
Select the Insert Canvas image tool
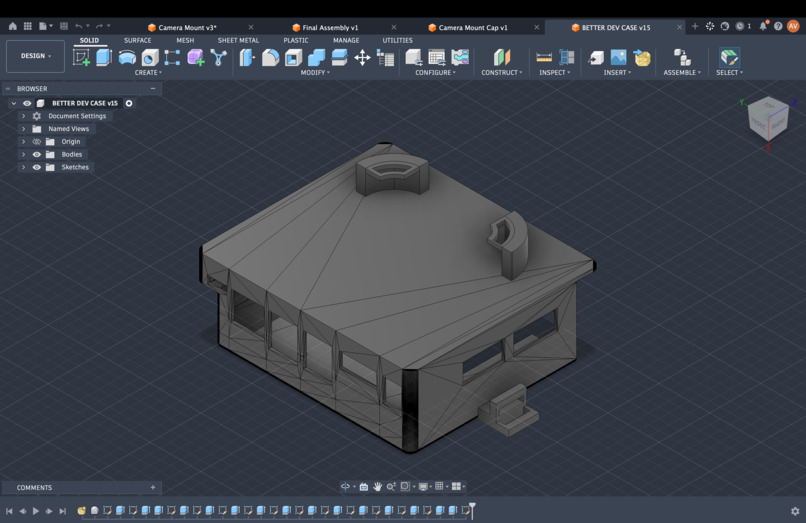618,58
